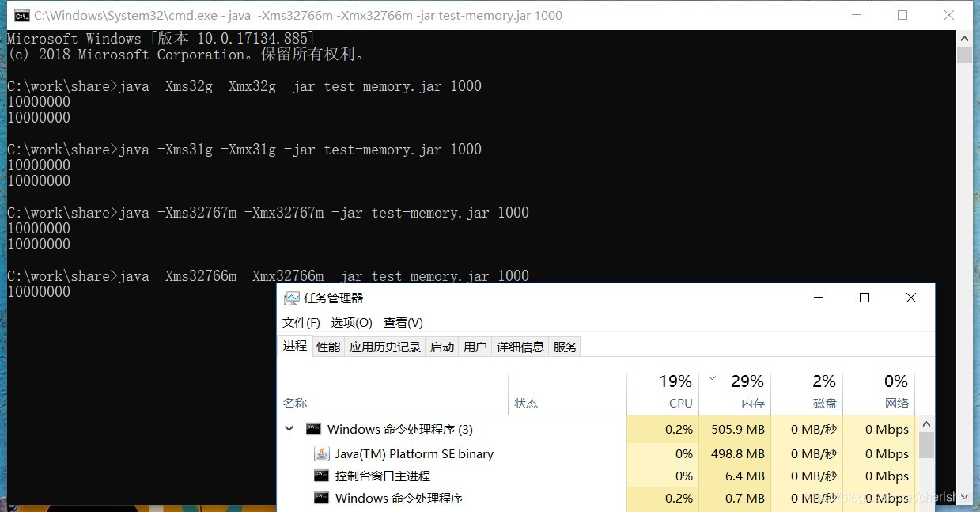980x512 pixels.
Task: Click the -Xms32766m command line in cmd
Action: (x=268, y=276)
